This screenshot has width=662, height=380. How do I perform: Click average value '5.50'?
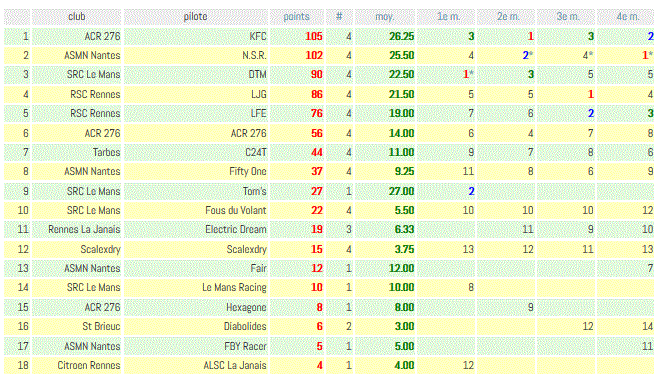tap(404, 210)
